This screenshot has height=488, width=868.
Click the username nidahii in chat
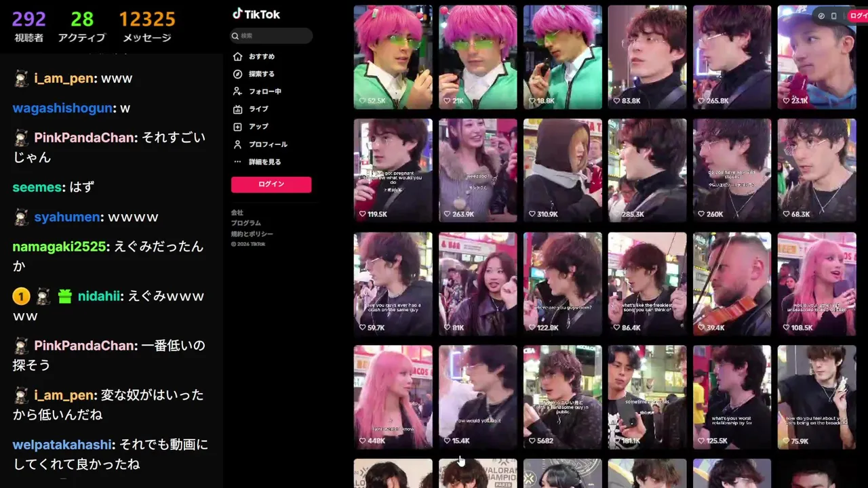point(98,296)
